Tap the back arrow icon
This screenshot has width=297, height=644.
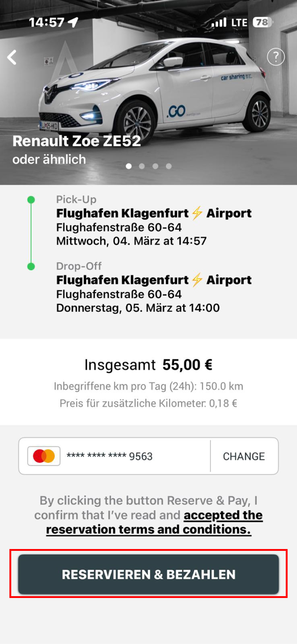[12, 57]
